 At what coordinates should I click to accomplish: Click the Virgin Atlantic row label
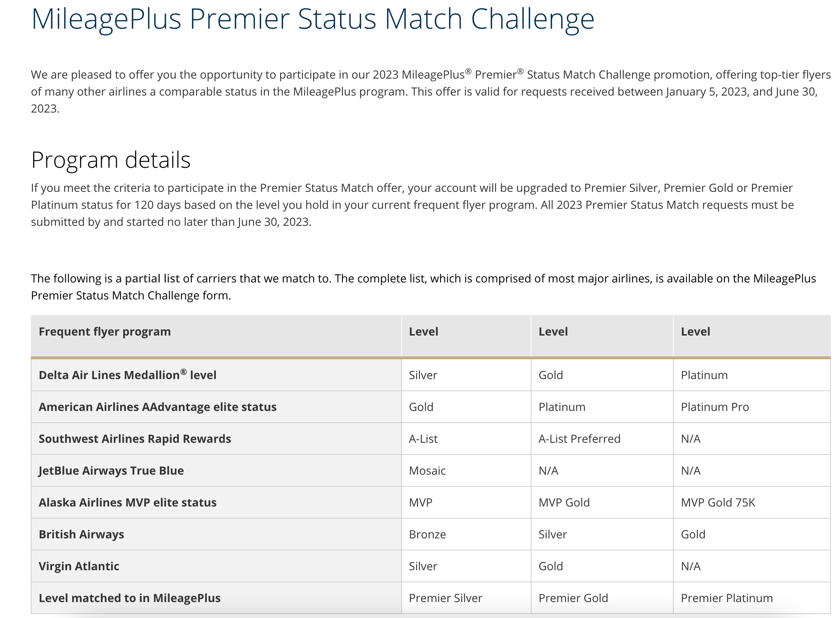coord(79,566)
